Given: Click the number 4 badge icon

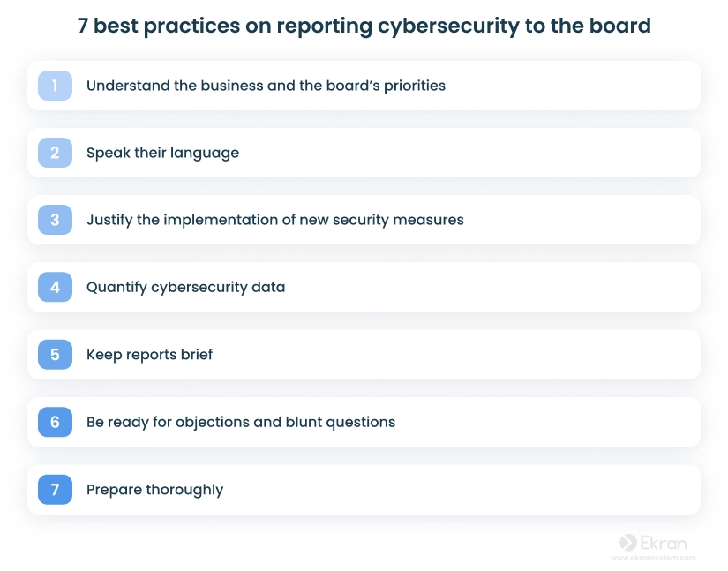Looking at the screenshot, I should click(55, 287).
